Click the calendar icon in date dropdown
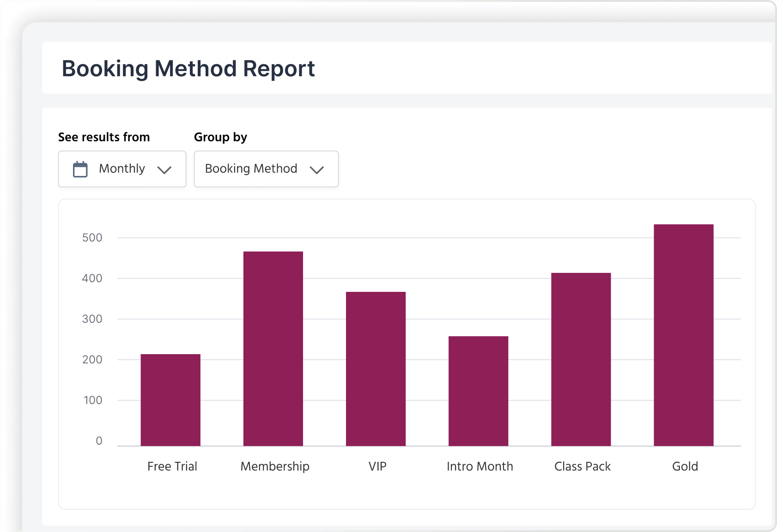Viewport: 777px width, 532px height. pyautogui.click(x=80, y=169)
